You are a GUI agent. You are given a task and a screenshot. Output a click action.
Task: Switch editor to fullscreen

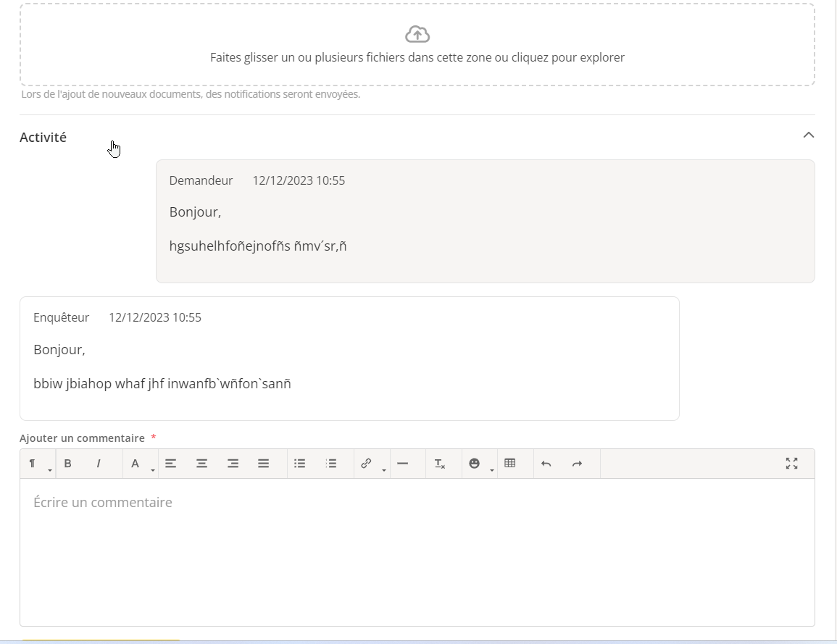(x=791, y=463)
